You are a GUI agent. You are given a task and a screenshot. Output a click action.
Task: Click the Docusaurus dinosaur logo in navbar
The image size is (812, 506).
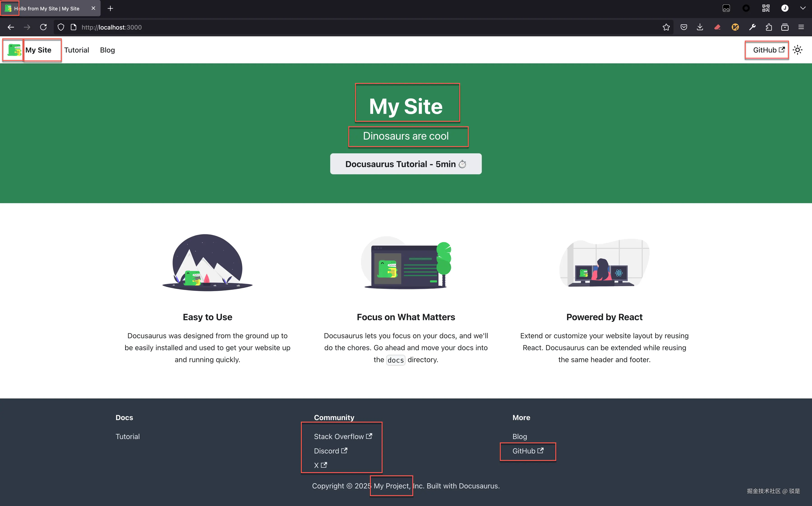tap(14, 50)
